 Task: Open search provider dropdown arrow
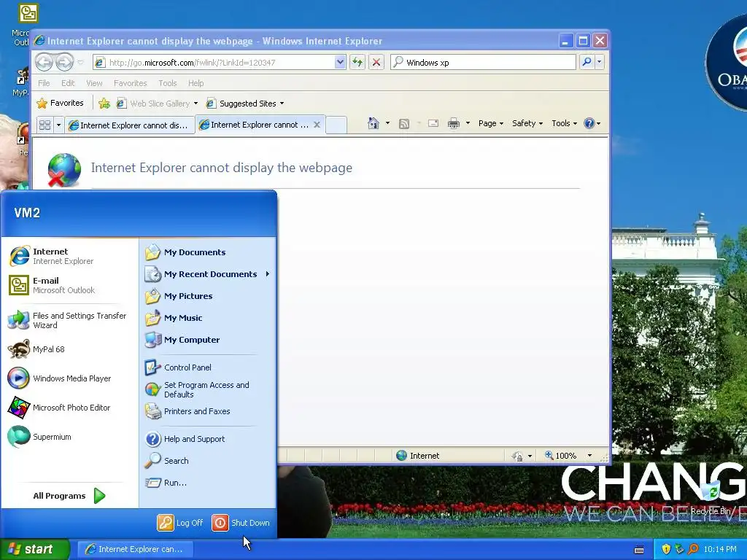tap(600, 62)
